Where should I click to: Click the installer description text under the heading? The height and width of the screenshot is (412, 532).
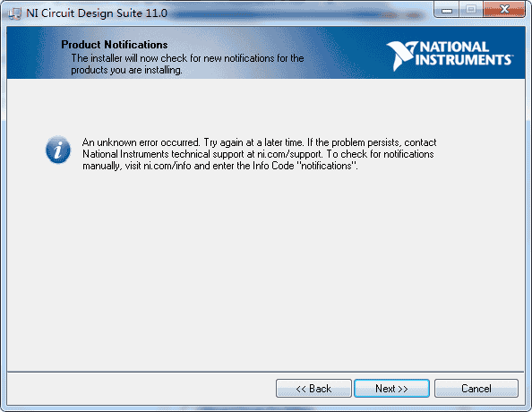click(x=187, y=64)
